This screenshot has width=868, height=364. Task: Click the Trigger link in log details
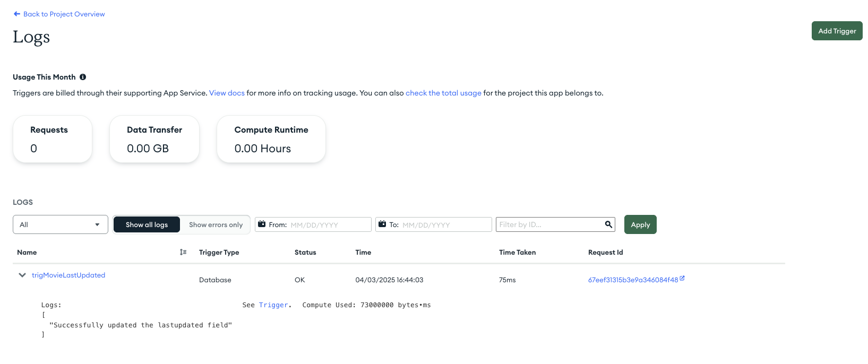273,305
